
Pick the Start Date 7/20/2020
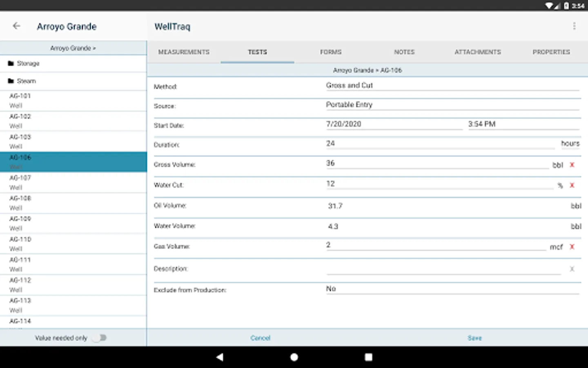(394, 124)
